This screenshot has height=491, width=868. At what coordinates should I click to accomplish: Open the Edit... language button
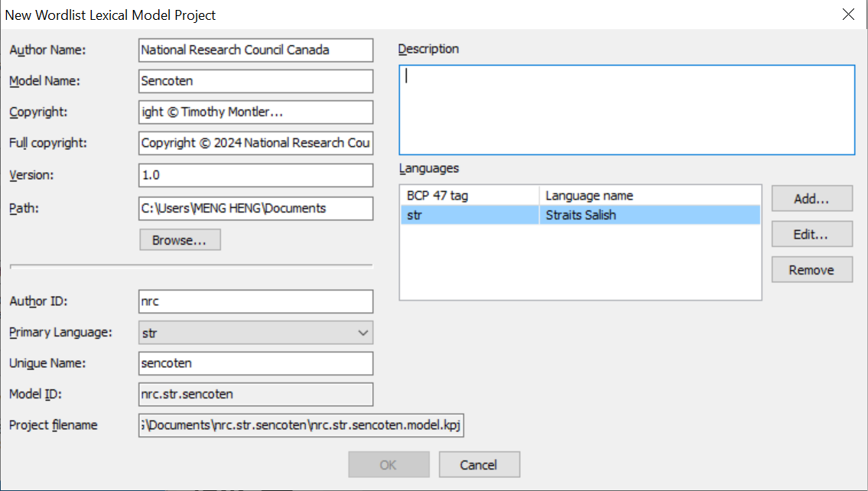click(812, 234)
